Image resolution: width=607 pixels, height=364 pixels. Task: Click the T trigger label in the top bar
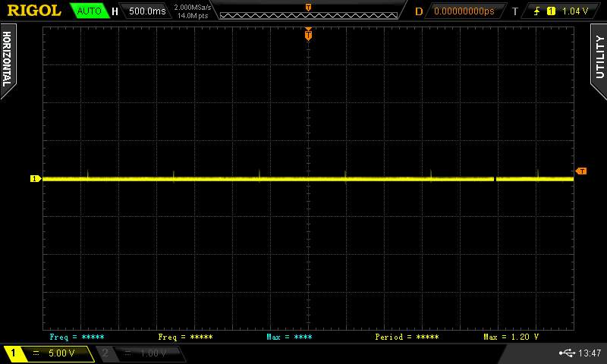[514, 11]
